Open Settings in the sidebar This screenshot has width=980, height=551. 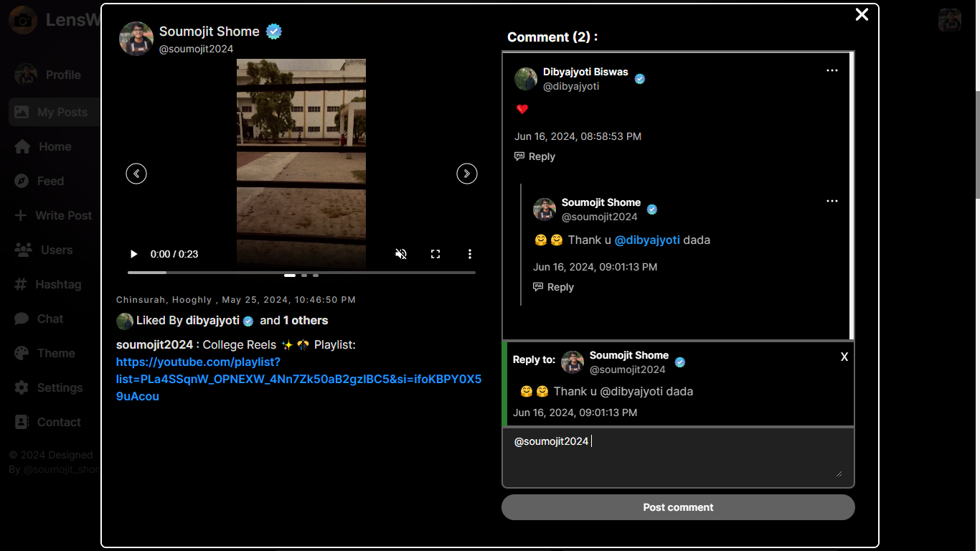(x=55, y=387)
